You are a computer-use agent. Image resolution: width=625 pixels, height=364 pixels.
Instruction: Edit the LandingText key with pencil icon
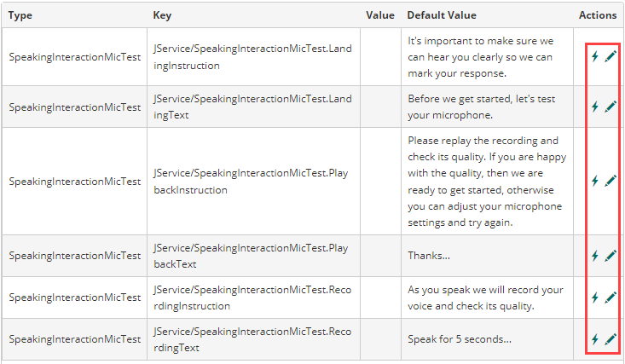611,107
